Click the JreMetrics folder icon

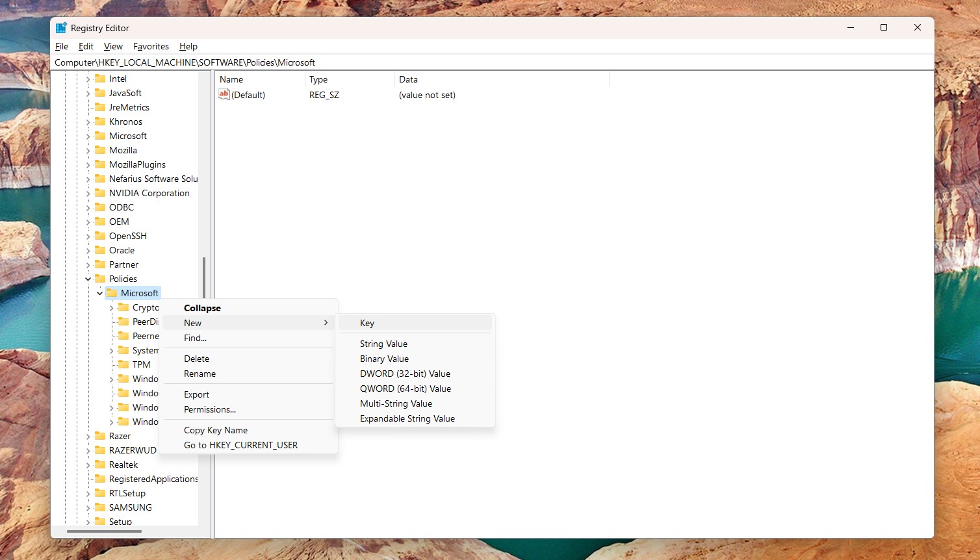coord(100,107)
